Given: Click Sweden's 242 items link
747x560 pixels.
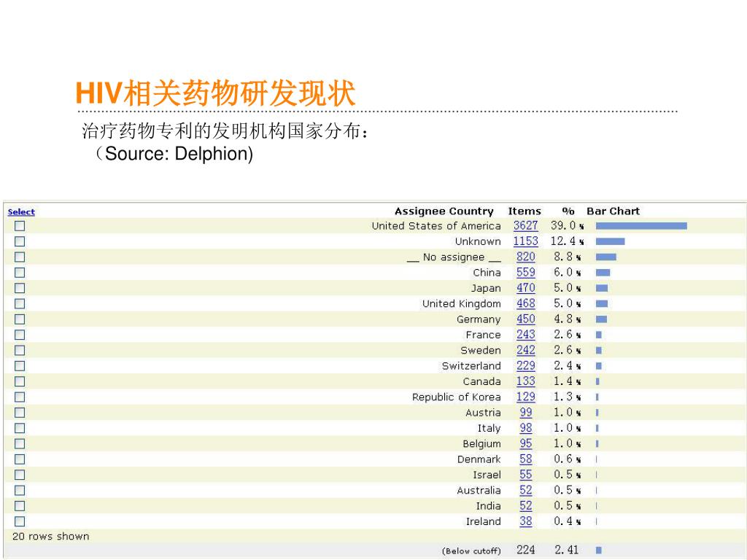Looking at the screenshot, I should [x=526, y=351].
